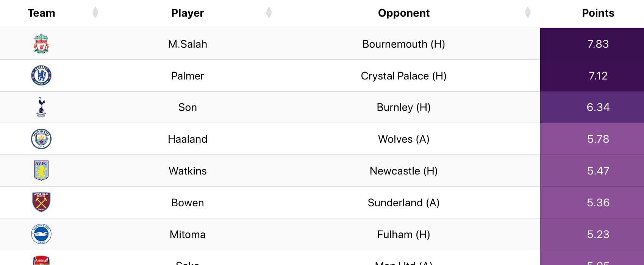644x265 pixels.
Task: Select player name M.Salah
Action: [188, 44]
